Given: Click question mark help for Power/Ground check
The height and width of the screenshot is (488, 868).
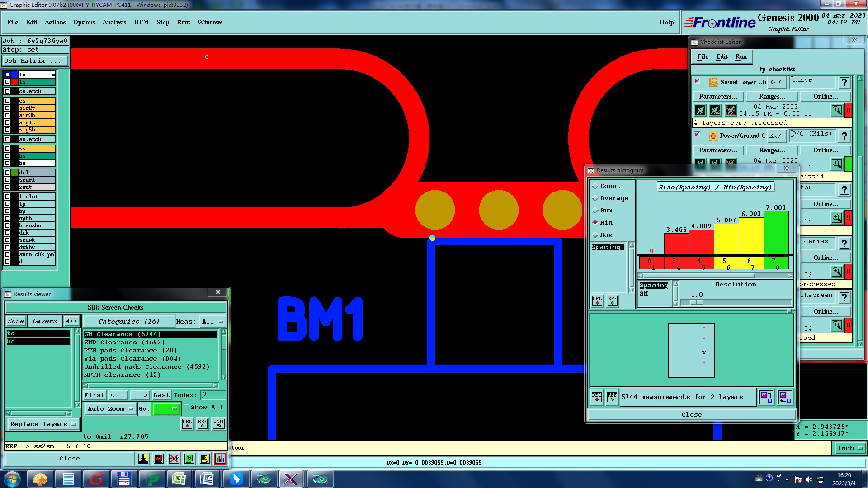Looking at the screenshot, I should tap(844, 136).
